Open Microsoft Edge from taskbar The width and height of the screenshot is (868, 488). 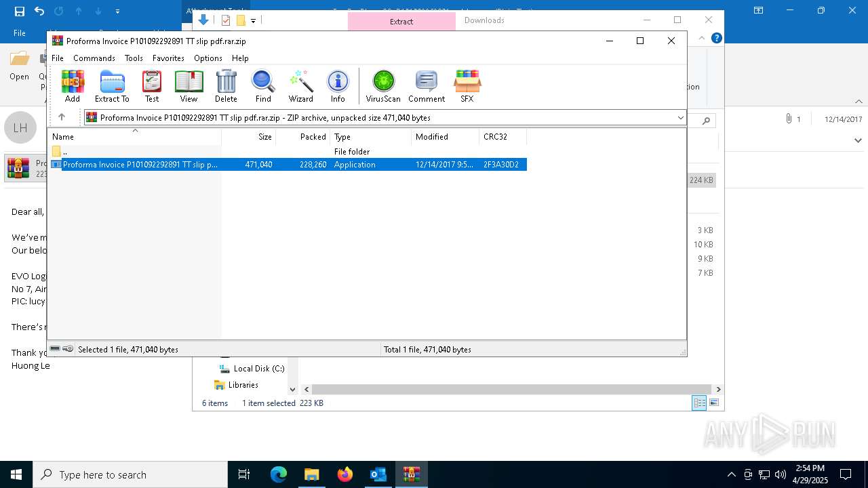[x=279, y=474]
